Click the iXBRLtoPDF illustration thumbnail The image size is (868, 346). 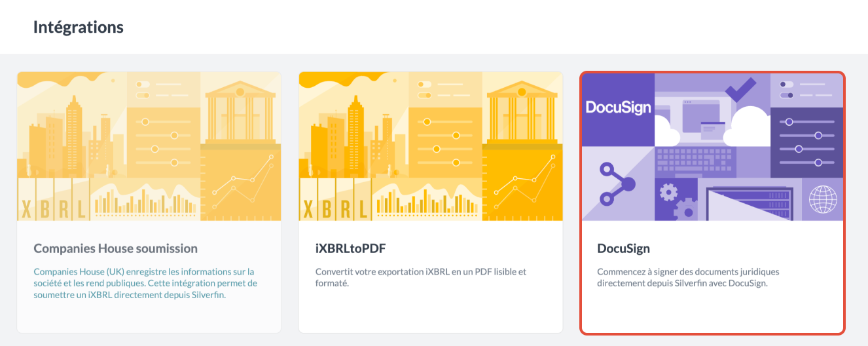[431, 146]
